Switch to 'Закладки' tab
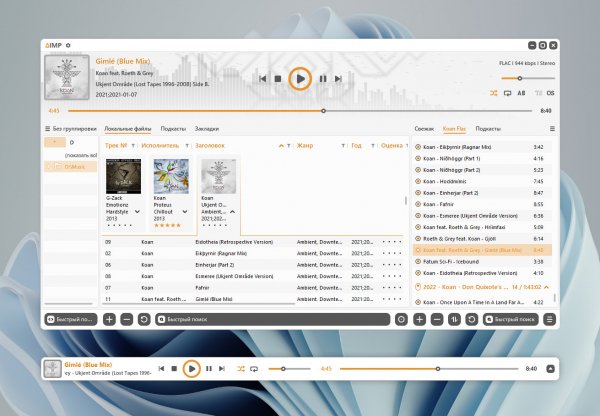Viewport: 600px width, 416px height. pos(207,129)
